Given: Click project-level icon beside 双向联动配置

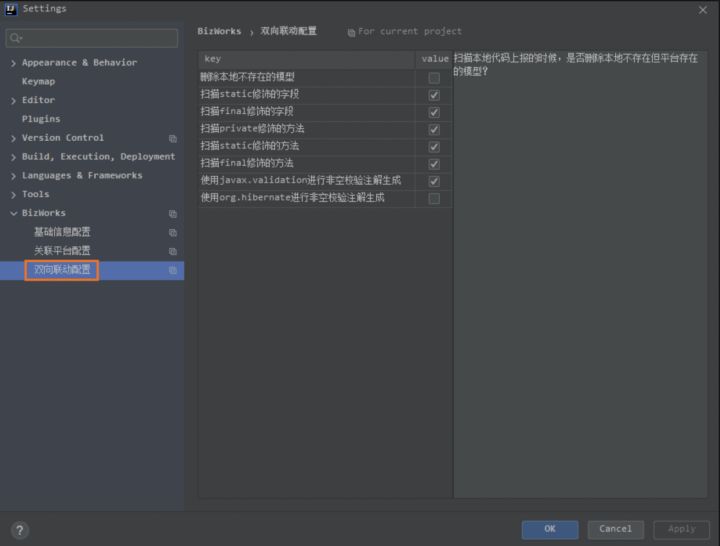Looking at the screenshot, I should tap(173, 270).
